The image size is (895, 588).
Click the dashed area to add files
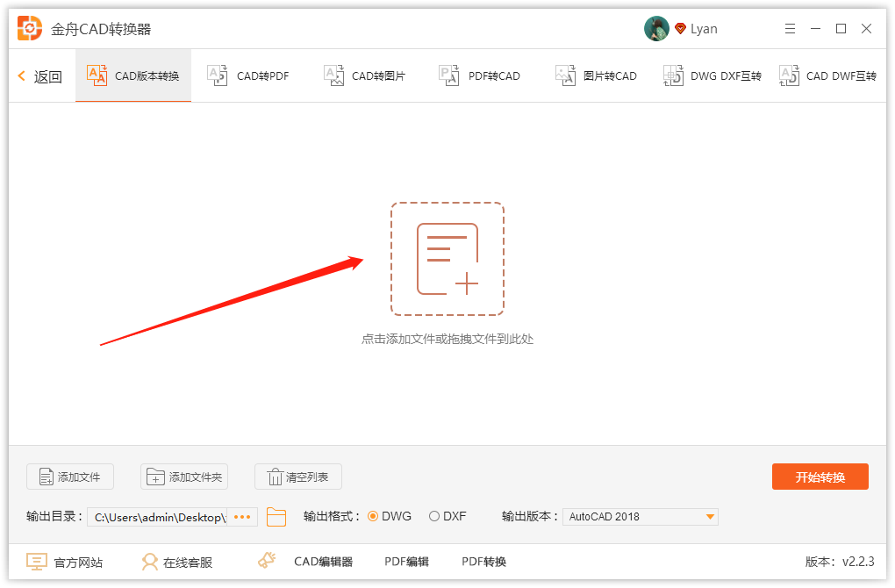coord(447,259)
